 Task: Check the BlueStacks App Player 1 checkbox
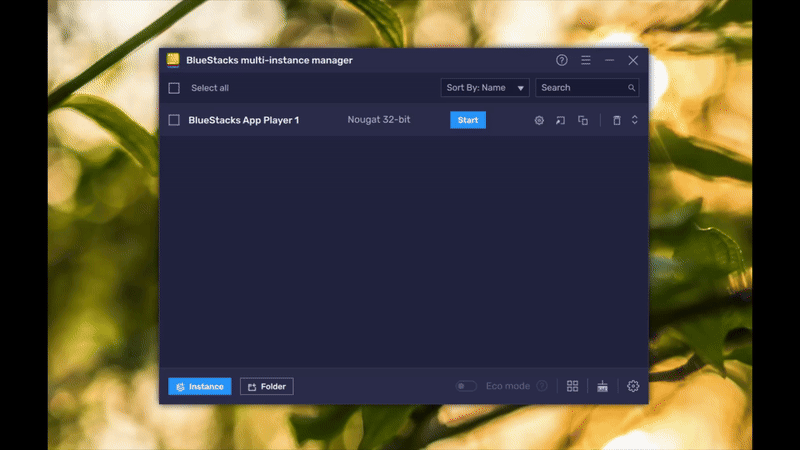click(174, 120)
